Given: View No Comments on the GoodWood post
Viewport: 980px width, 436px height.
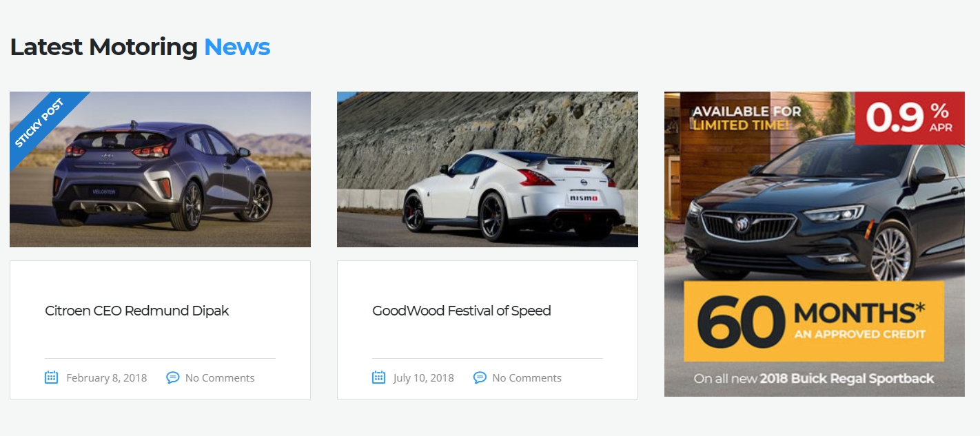Looking at the screenshot, I should [527, 377].
